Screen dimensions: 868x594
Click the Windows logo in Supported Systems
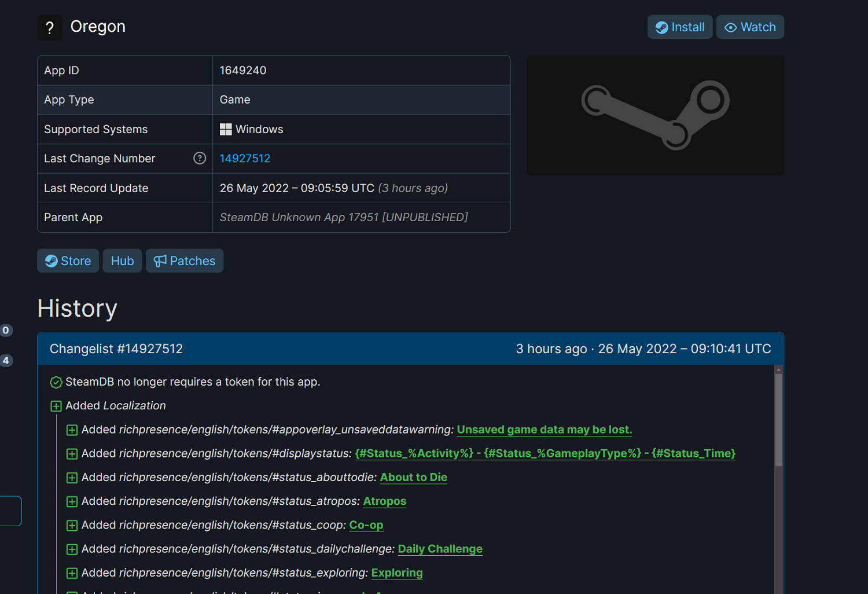226,130
